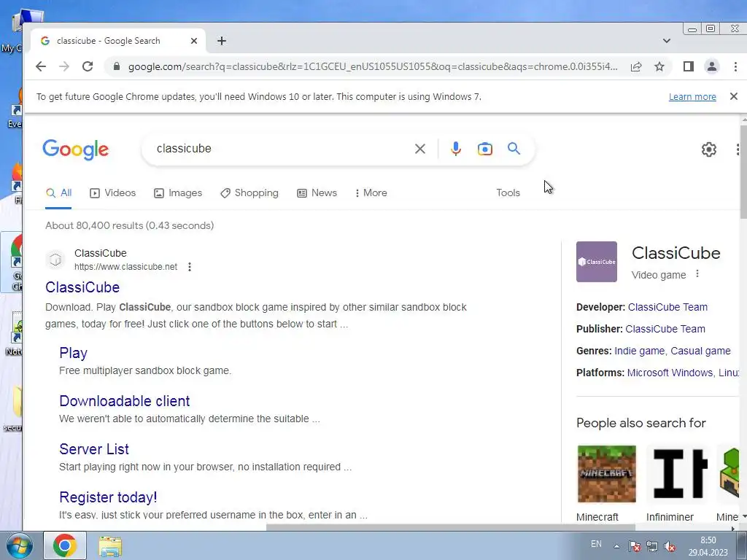
Task: Open the tab search chevron
Action: click(x=667, y=41)
